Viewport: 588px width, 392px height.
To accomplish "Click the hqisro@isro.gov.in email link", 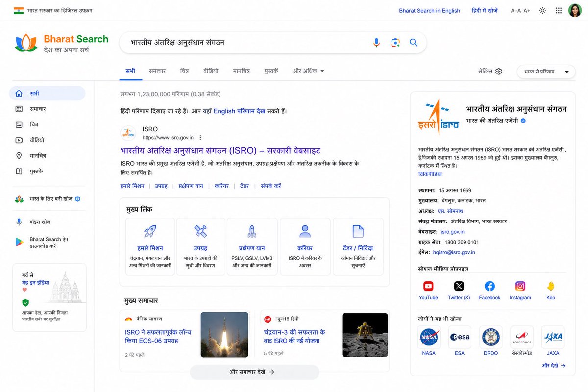I will click(x=454, y=252).
